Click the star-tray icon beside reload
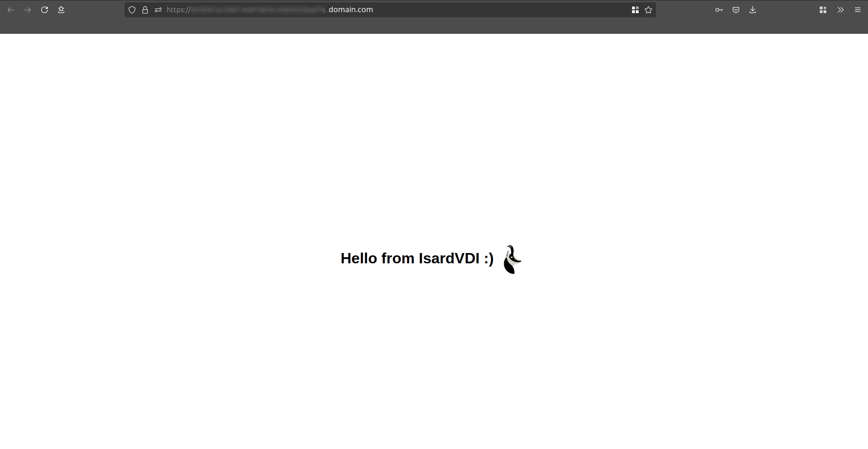The width and height of the screenshot is (868, 449). pyautogui.click(x=61, y=10)
